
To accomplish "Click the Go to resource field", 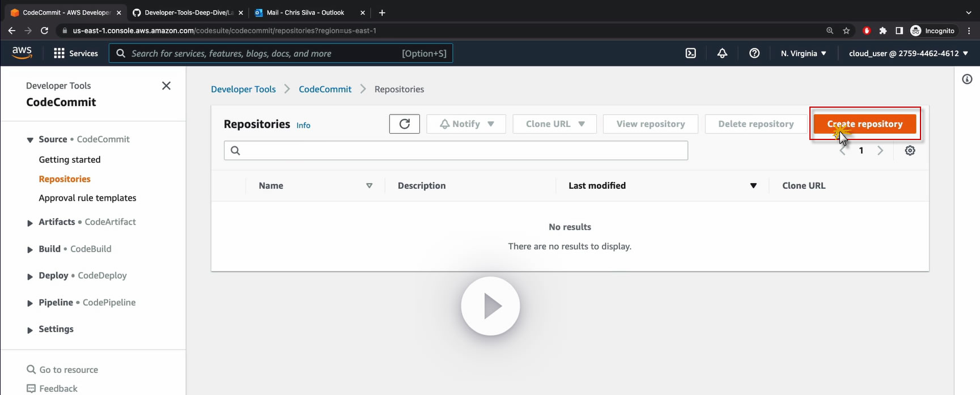I will click(x=62, y=369).
